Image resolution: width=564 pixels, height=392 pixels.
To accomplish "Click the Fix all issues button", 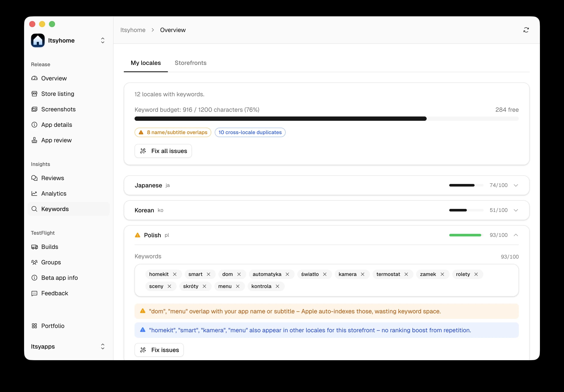I will pos(163,151).
